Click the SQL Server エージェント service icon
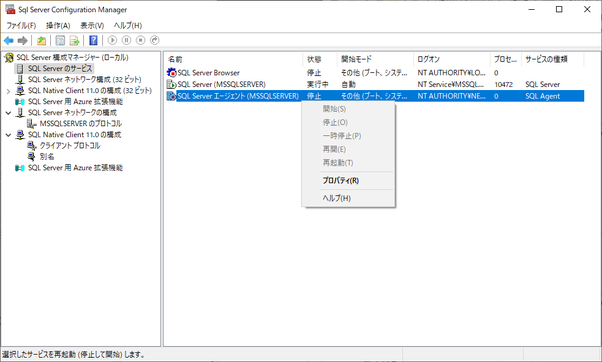 tap(172, 96)
